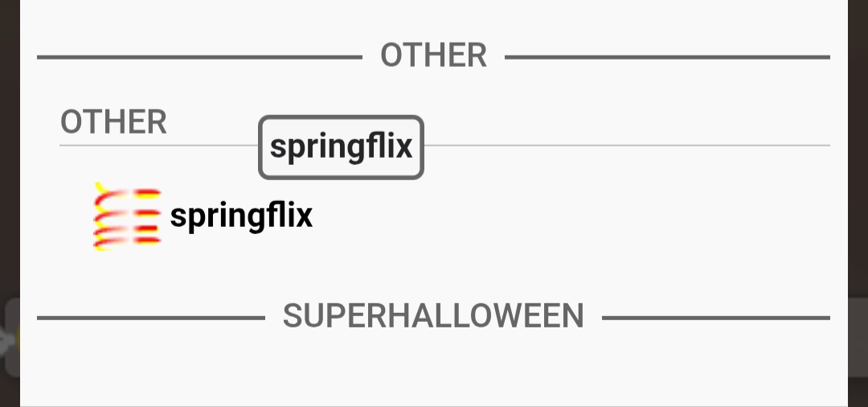This screenshot has width=868, height=407.
Task: Click the yellow tip of the springflix icon
Action: (99, 189)
